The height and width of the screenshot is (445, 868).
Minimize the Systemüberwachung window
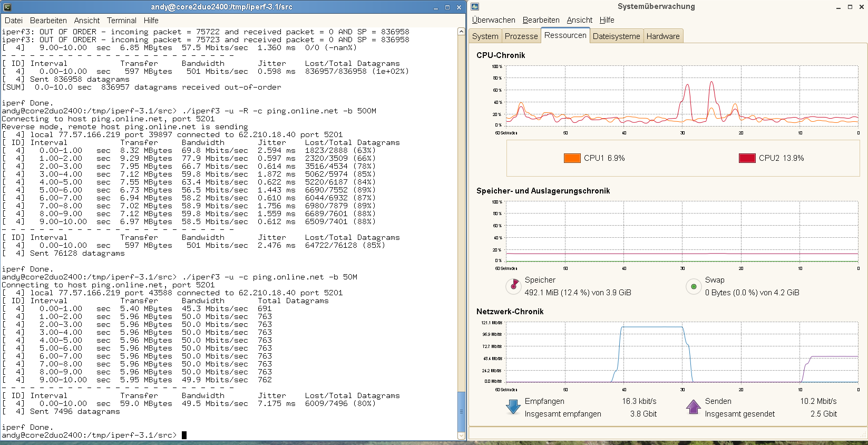(x=838, y=7)
